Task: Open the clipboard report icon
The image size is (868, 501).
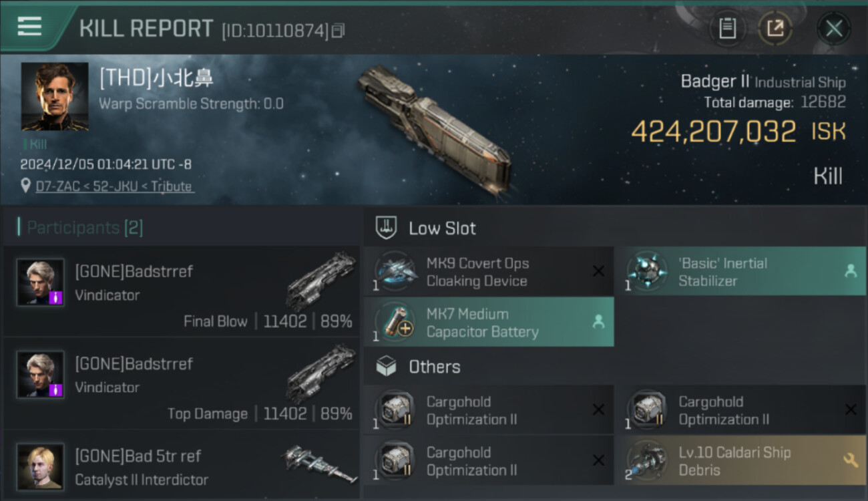Action: coord(727,28)
